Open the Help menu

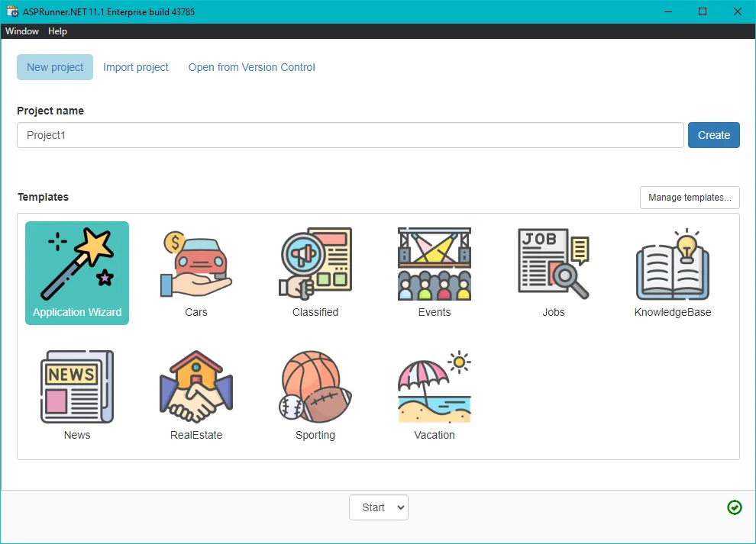(x=57, y=31)
